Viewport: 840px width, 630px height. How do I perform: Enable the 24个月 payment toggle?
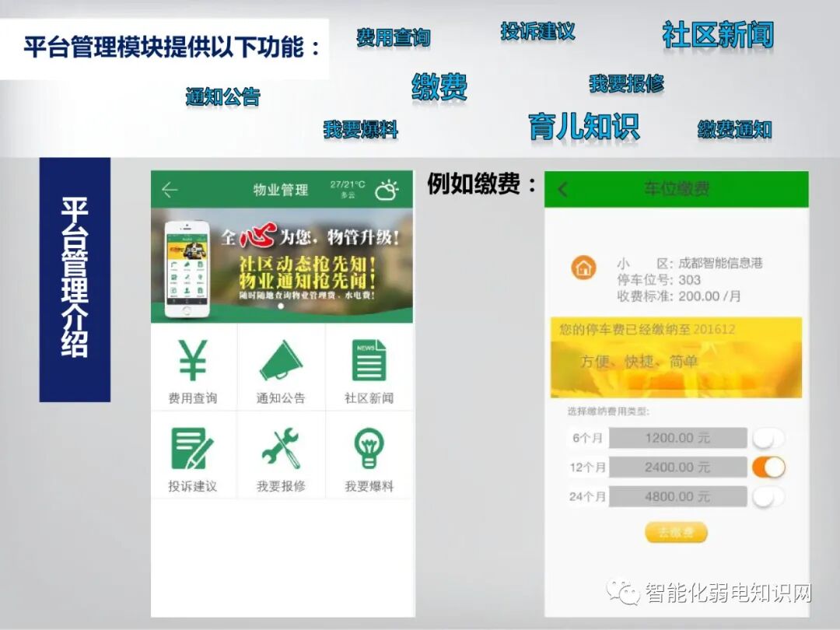tap(768, 496)
